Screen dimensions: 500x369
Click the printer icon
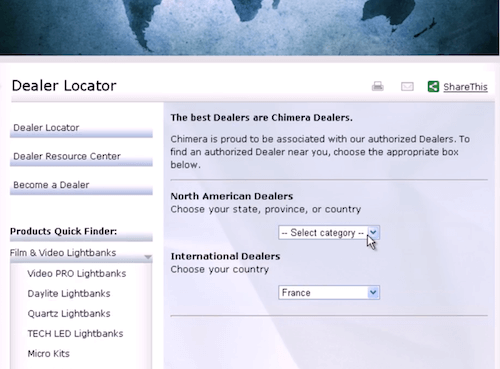[x=378, y=86]
